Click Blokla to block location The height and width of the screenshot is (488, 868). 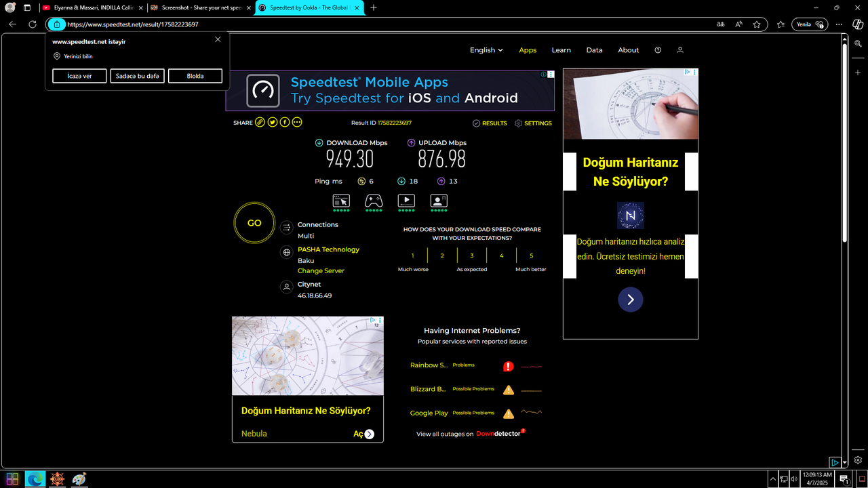click(x=195, y=76)
